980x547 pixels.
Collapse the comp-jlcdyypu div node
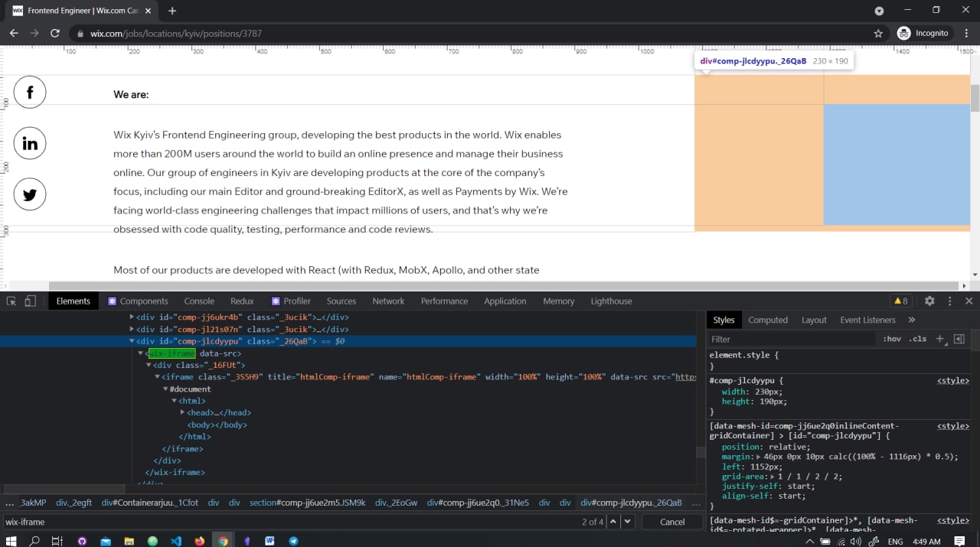tap(132, 341)
